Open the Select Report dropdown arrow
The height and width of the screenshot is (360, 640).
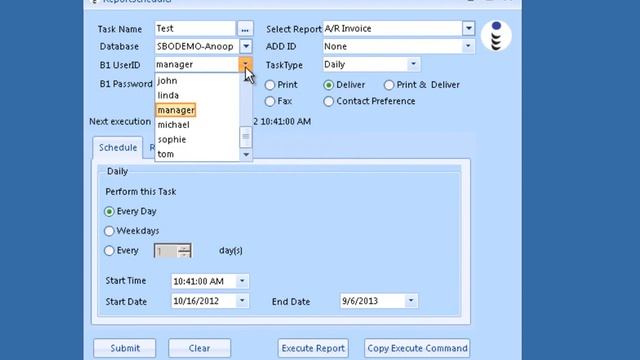pos(469,29)
